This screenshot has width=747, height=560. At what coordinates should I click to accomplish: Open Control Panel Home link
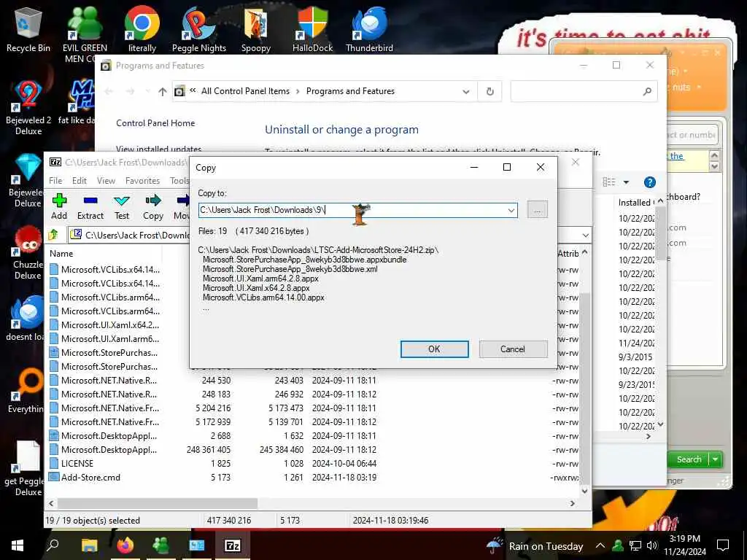(155, 122)
